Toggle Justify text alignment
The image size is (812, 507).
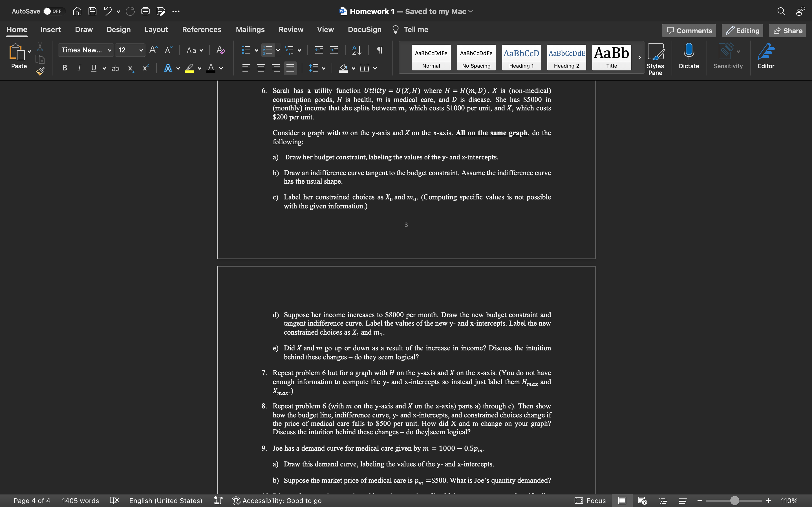click(x=290, y=68)
